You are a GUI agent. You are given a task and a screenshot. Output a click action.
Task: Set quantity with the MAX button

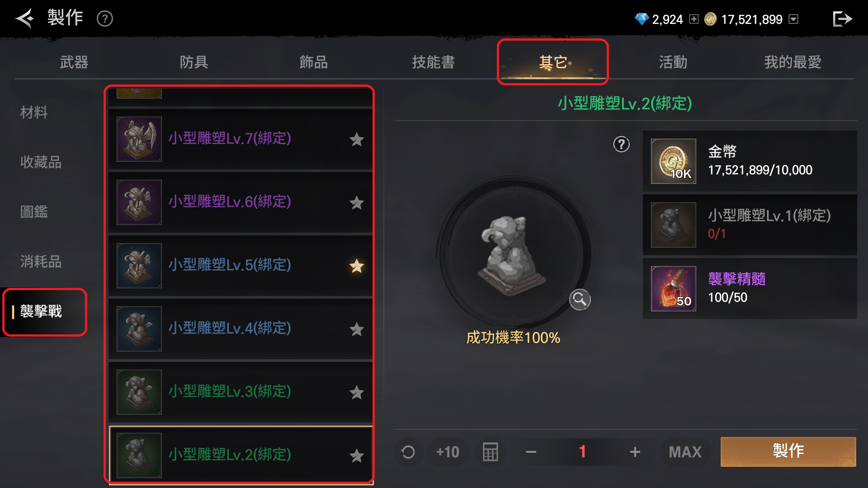coord(685,452)
